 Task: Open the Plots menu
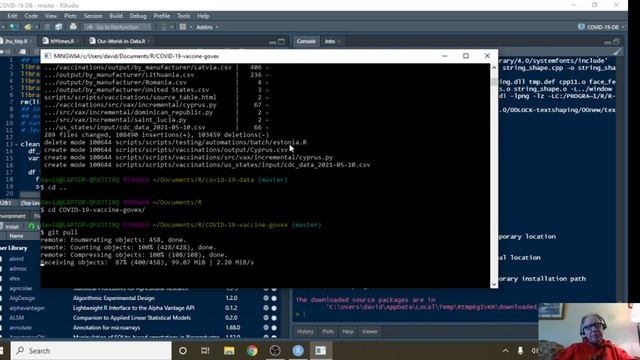click(70, 16)
